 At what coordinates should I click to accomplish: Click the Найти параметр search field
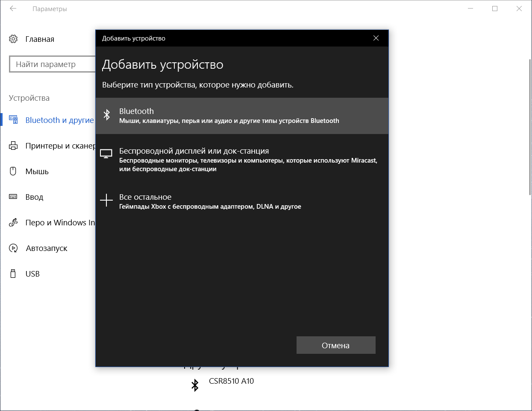52,64
